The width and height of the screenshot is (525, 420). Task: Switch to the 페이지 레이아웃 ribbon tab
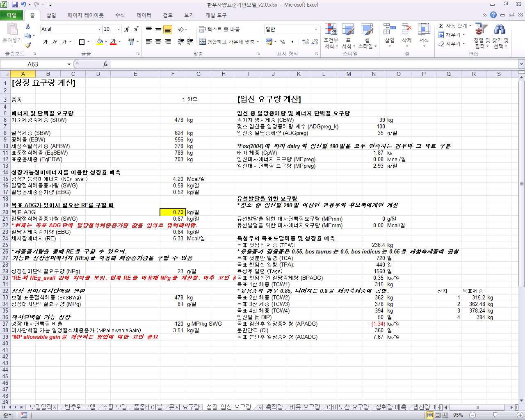pyautogui.click(x=86, y=15)
